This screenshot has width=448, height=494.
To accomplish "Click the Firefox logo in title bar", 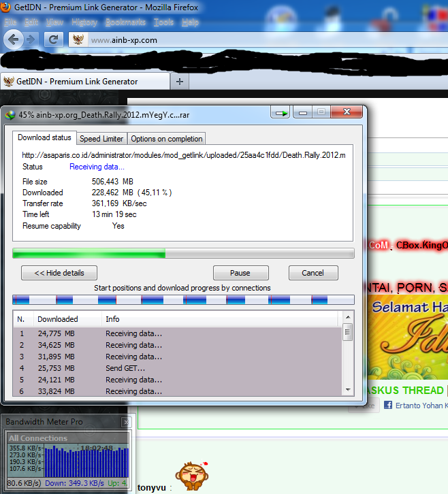I will 5,7.
